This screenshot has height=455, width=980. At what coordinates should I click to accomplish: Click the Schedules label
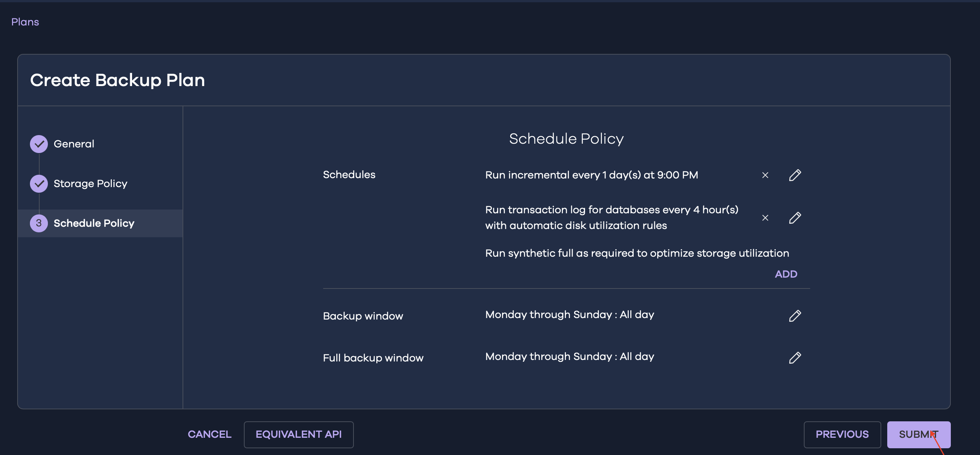click(349, 175)
